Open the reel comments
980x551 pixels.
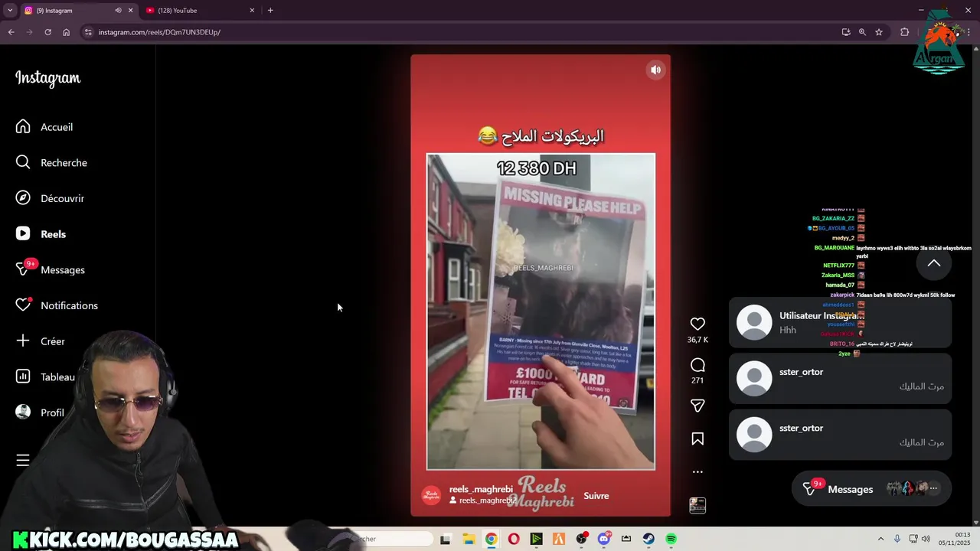697,365
